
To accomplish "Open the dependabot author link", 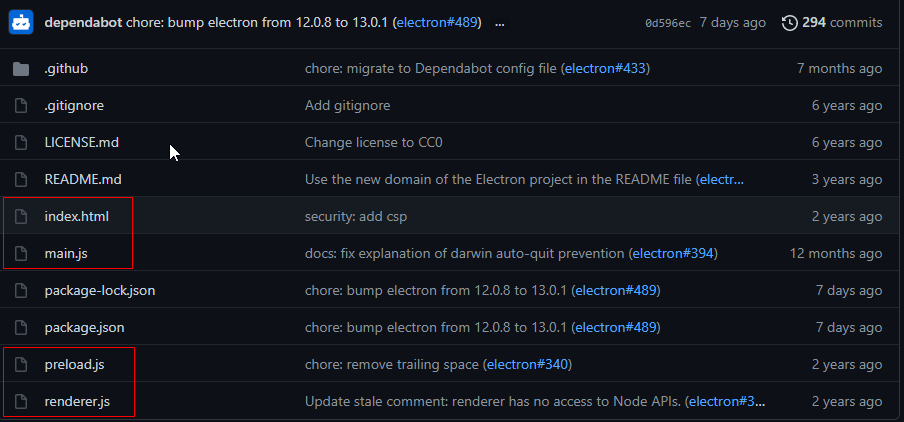I will 83,22.
